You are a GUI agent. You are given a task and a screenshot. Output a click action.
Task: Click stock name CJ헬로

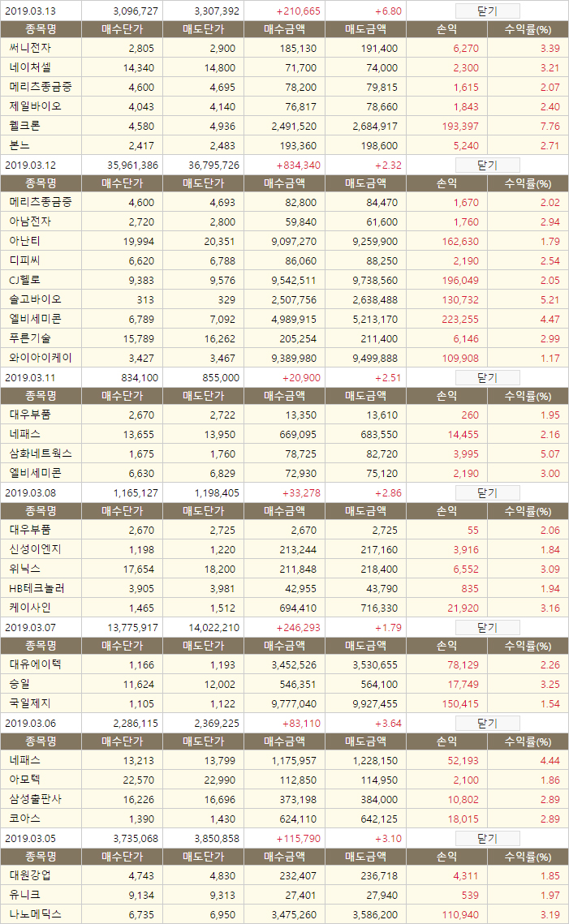click(x=25, y=280)
